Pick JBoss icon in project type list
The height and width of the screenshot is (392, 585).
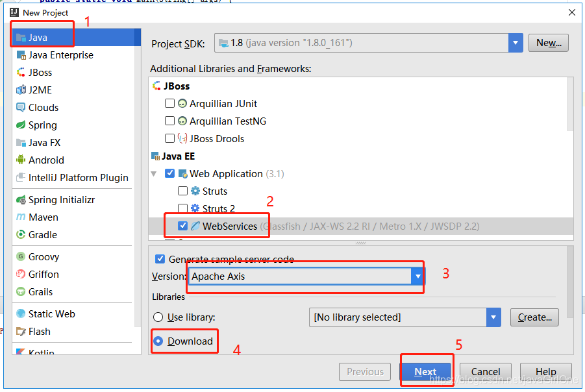[x=21, y=72]
